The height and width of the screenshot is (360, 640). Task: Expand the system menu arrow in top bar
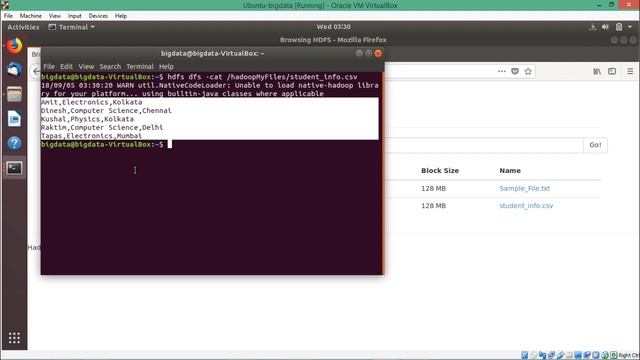coord(630,27)
